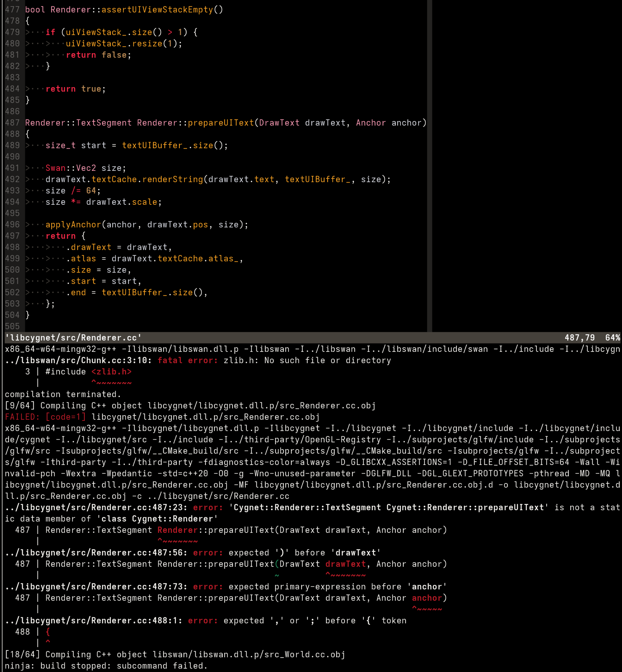Click the 64% scroll percentage indicator
The height and width of the screenshot is (672, 622).
point(613,338)
